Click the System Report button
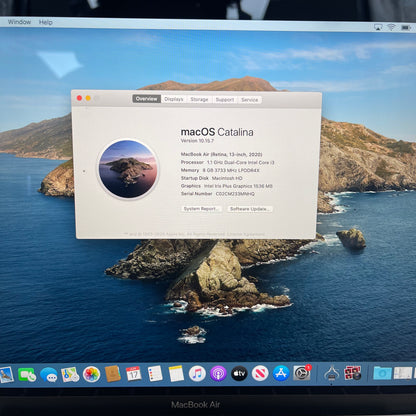The image size is (416, 416). (x=201, y=209)
